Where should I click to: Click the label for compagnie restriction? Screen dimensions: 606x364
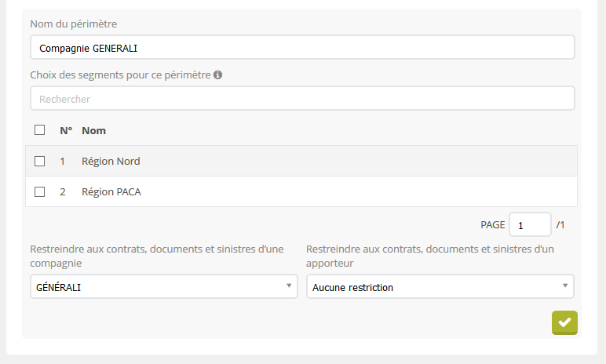tap(157, 257)
